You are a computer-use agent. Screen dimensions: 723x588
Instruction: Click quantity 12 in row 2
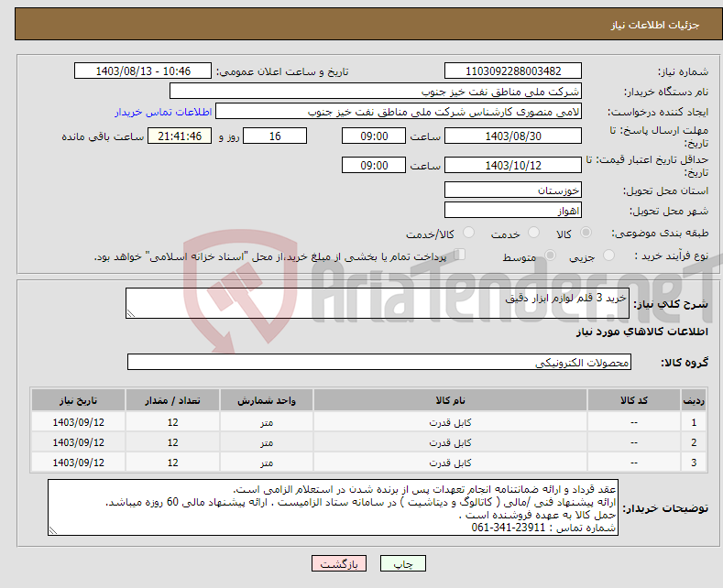coord(172,442)
